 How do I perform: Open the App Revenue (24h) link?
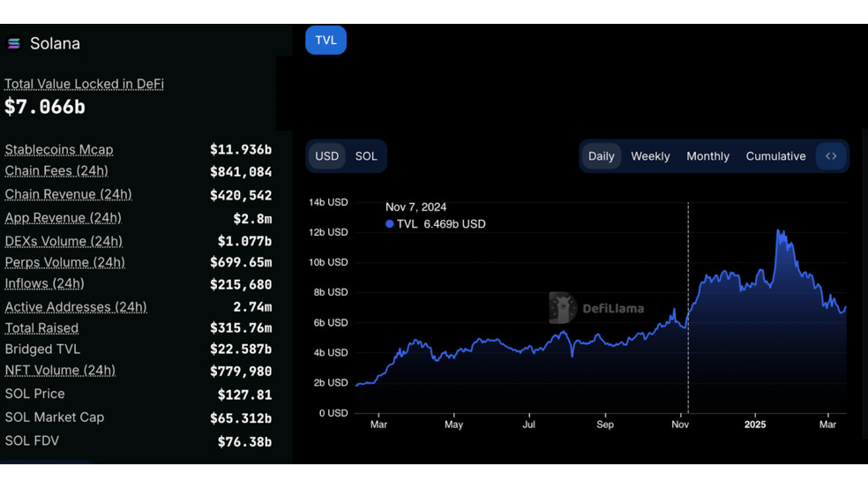[64, 218]
